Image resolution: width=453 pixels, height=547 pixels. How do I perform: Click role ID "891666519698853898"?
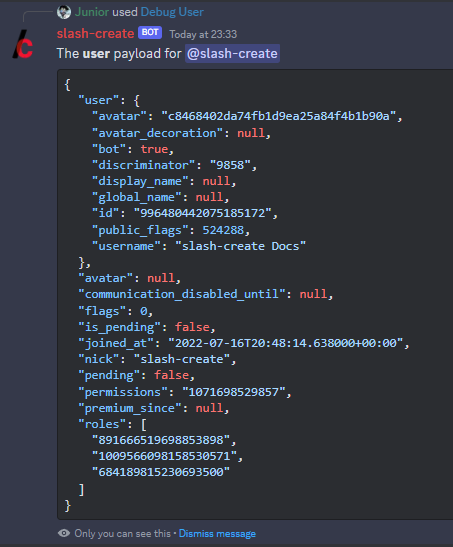tap(161, 440)
